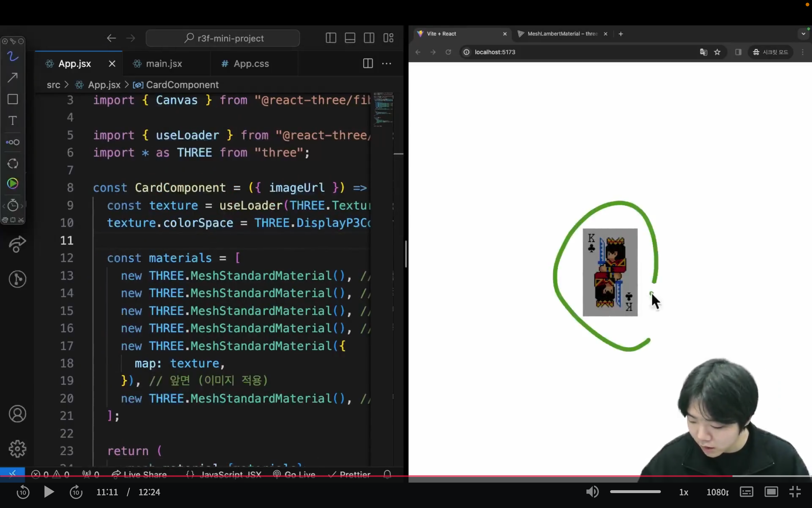Viewport: 812px width, 508px height.
Task: Switch to the MeshLambertMaterial browser tab
Action: click(563, 34)
